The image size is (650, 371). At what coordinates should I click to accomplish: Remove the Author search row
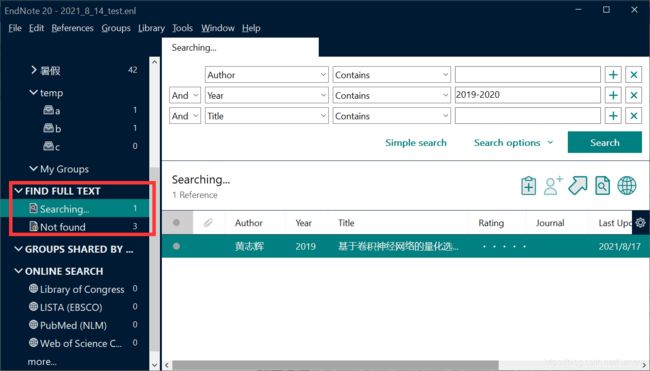coord(633,75)
